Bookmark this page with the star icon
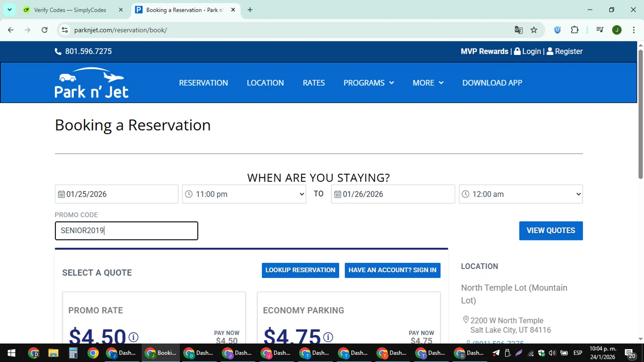 coord(534,30)
